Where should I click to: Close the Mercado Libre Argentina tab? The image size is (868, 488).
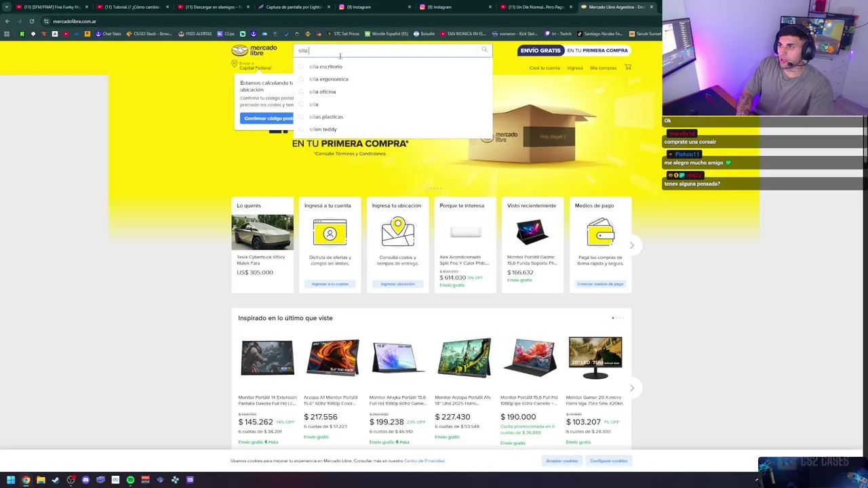tap(652, 7)
